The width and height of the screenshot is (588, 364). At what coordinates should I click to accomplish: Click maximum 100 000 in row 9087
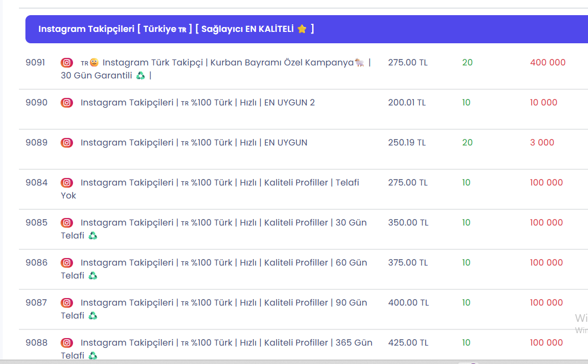tap(546, 303)
